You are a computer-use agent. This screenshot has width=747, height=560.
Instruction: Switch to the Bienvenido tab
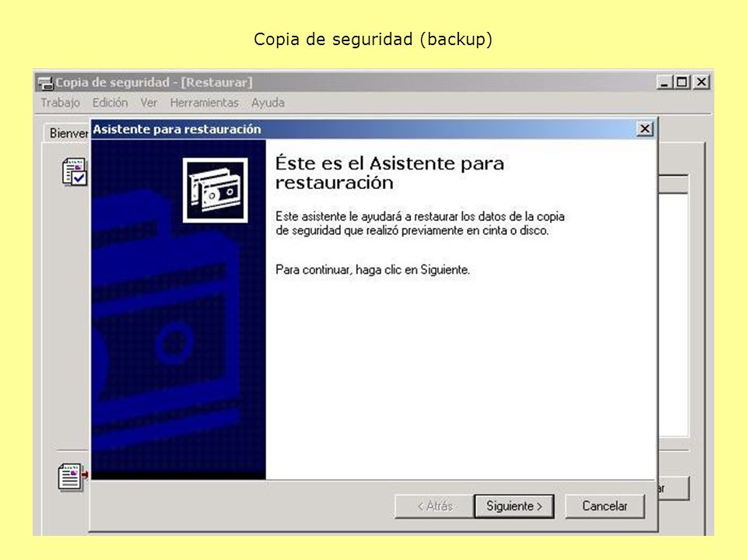pos(67,133)
